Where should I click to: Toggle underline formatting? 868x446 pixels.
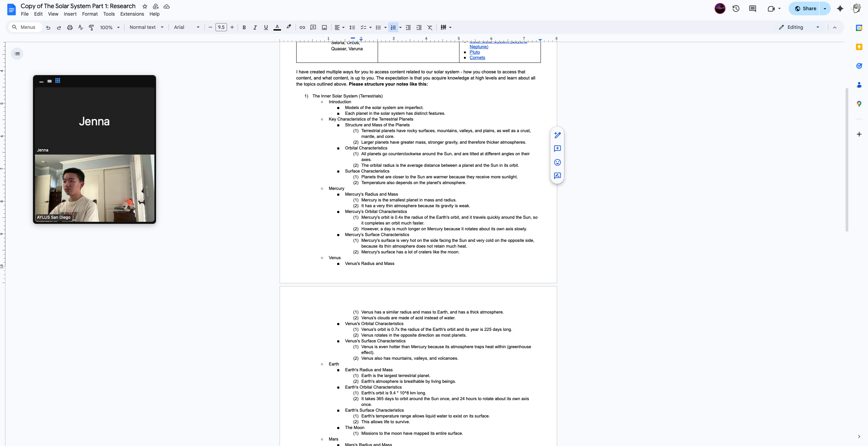266,28
